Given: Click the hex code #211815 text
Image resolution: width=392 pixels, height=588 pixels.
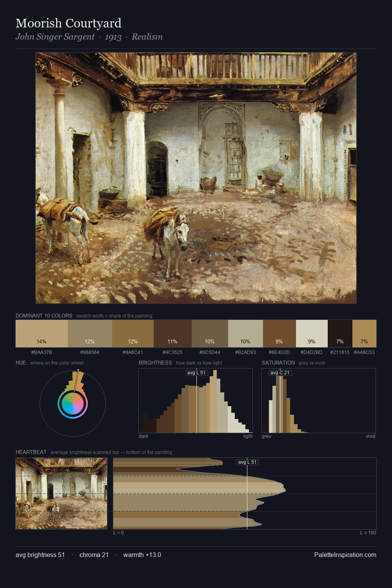Looking at the screenshot, I should (x=340, y=352).
